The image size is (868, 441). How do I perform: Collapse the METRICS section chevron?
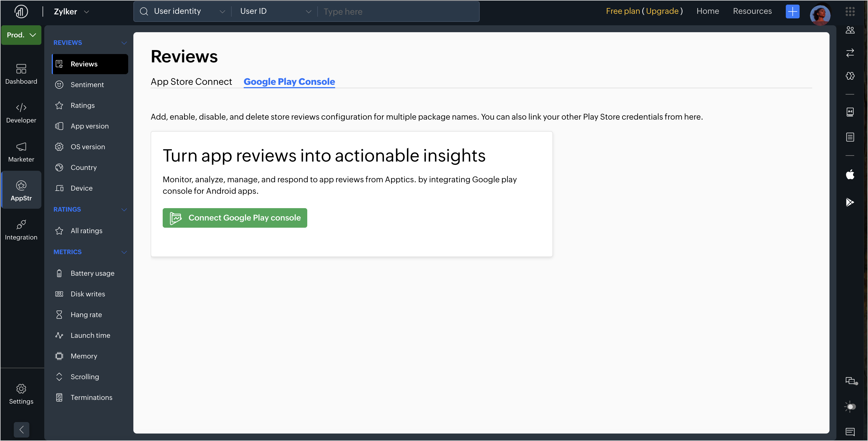(124, 252)
